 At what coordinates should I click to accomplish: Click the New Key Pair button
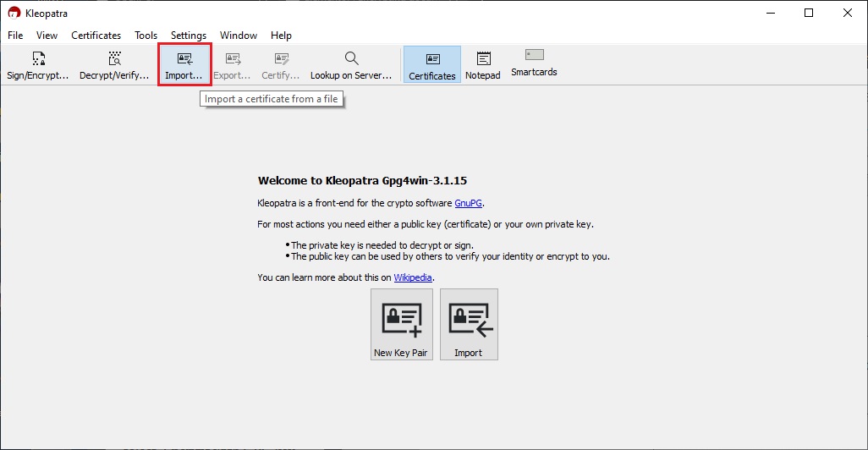pos(401,325)
